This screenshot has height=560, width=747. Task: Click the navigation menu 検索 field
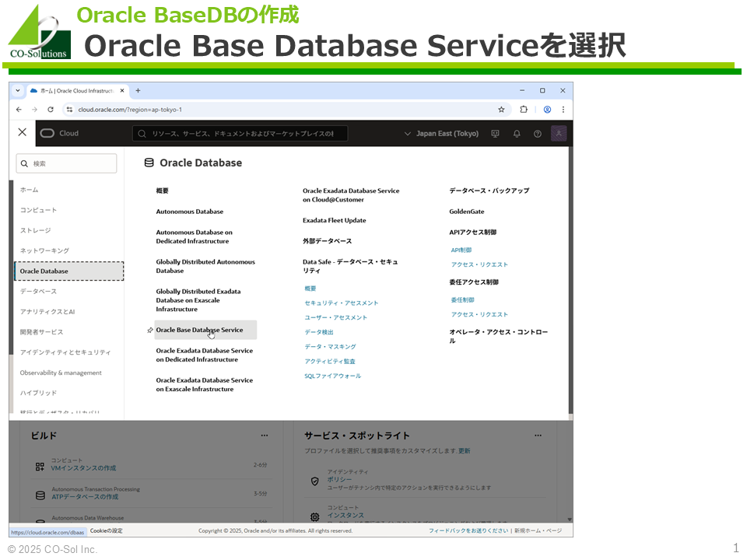click(x=66, y=163)
